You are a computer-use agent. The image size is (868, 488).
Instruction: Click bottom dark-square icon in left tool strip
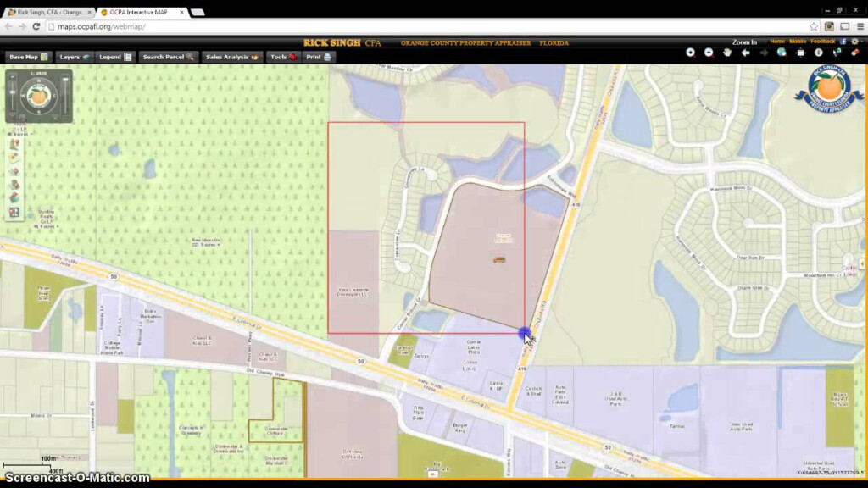(14, 212)
